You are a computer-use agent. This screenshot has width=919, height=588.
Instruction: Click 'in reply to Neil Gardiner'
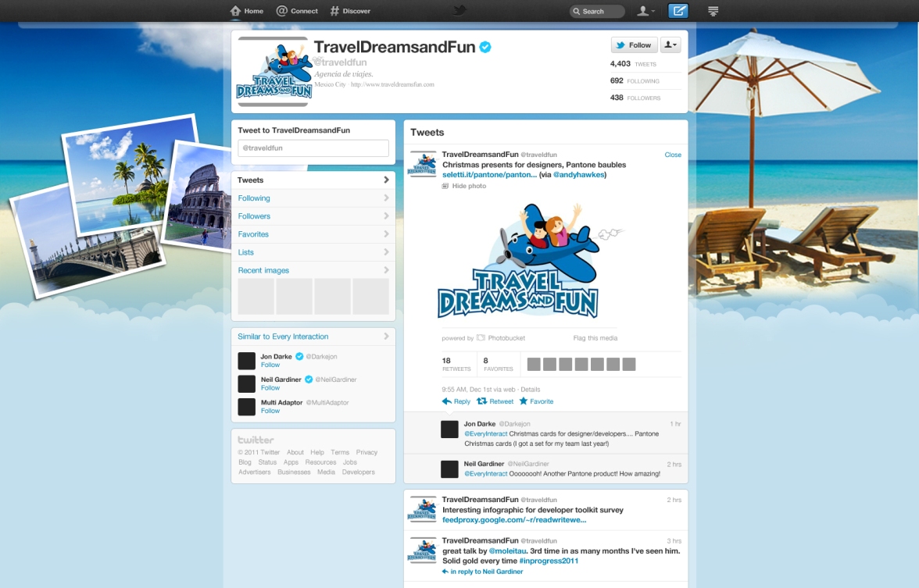(482, 572)
